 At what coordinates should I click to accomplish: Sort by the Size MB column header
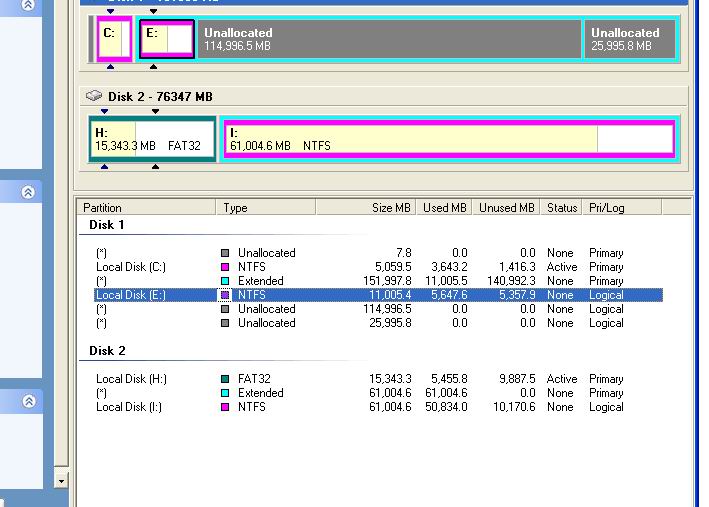[x=365, y=208]
